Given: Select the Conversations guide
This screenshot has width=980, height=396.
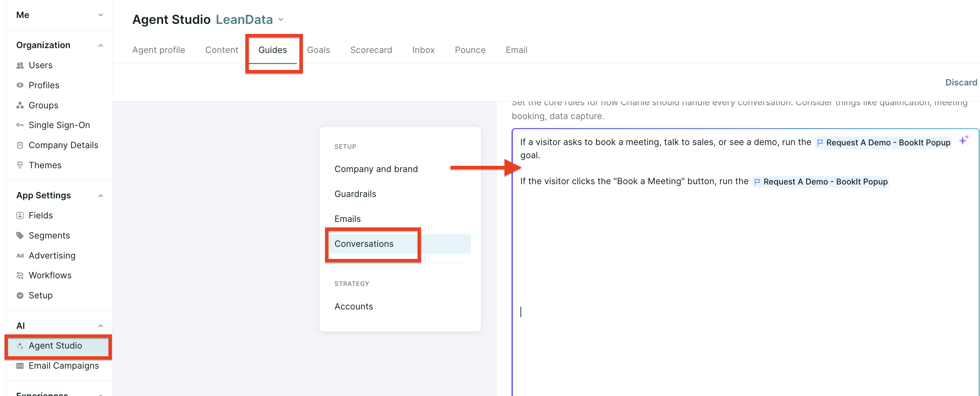Looking at the screenshot, I should click(x=400, y=244).
